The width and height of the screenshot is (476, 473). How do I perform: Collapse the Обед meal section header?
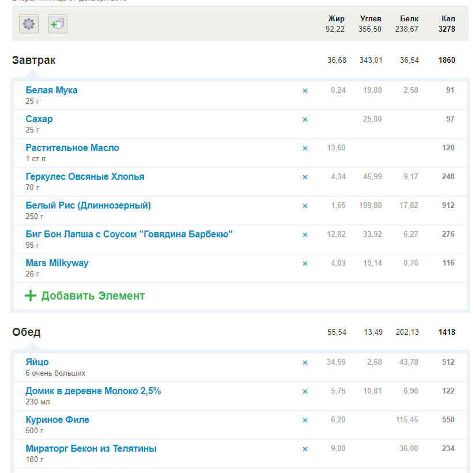point(27,332)
